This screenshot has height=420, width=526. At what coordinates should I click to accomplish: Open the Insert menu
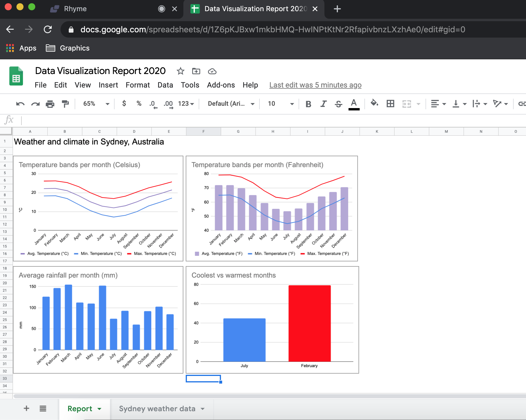(x=108, y=85)
